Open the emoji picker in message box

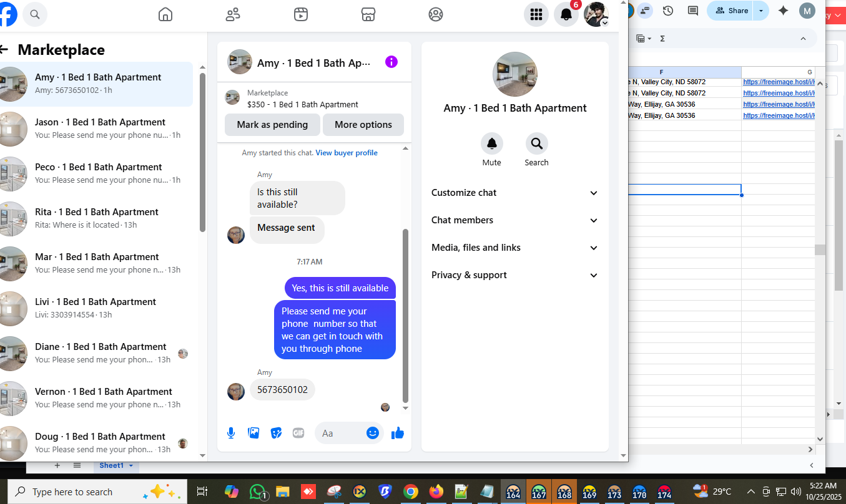tap(373, 433)
